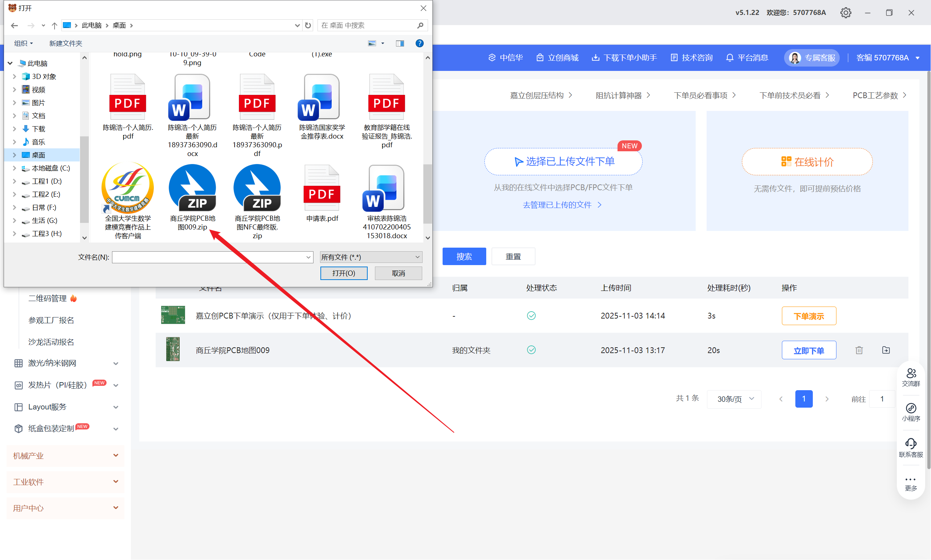The image size is (931, 560).
Task: Toggle the preview pane icon in dialog
Action: click(x=400, y=43)
